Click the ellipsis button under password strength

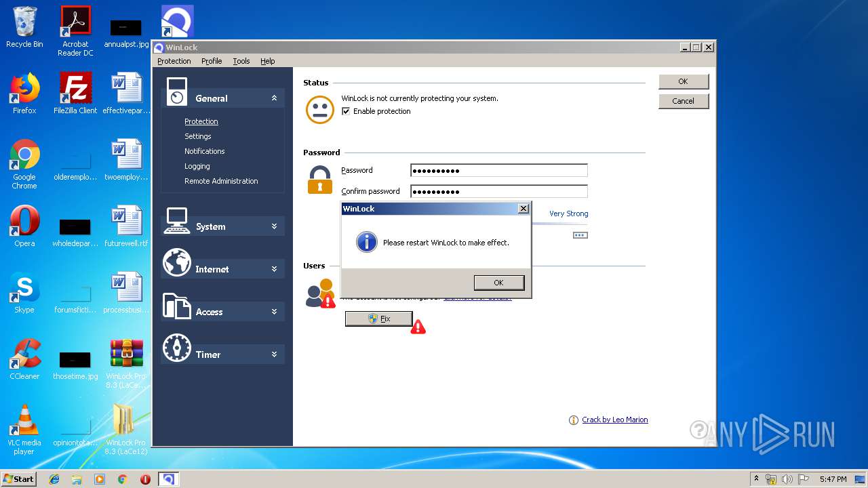pyautogui.click(x=580, y=235)
